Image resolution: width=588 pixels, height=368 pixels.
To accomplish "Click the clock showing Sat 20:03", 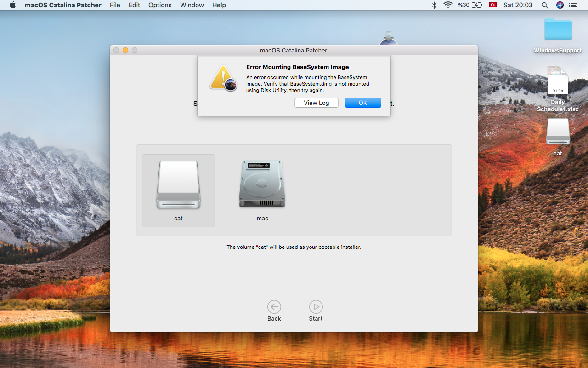I will tap(518, 5).
